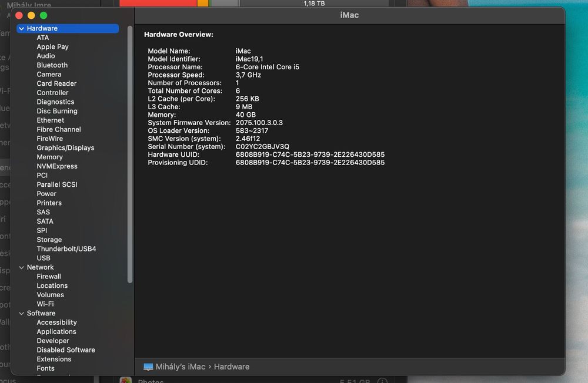Viewport: 588px width, 383px height.
Task: Select the Hardware category row
Action: 68,28
